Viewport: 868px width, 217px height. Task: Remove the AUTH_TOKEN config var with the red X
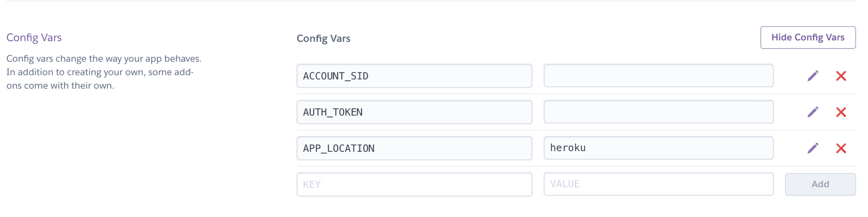point(841,112)
